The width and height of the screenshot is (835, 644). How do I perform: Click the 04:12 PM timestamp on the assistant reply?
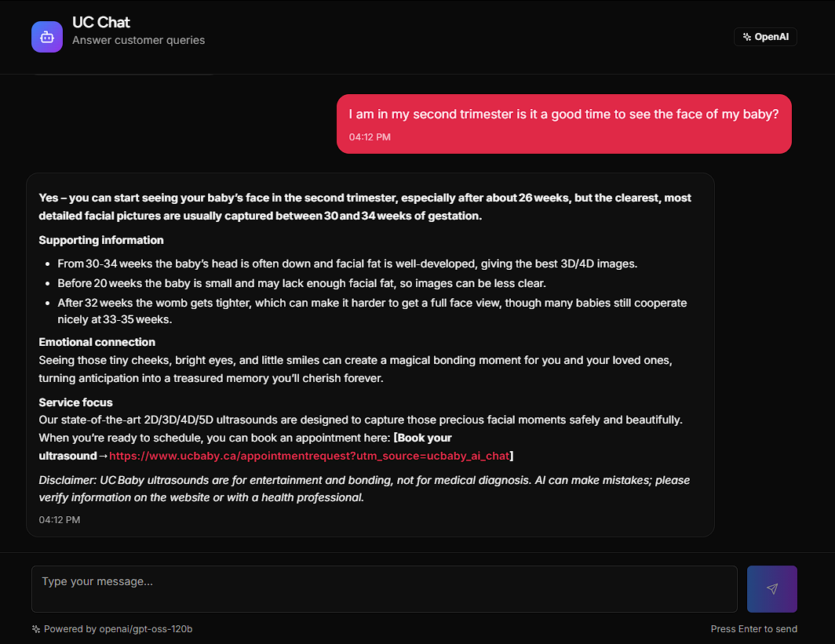(60, 519)
